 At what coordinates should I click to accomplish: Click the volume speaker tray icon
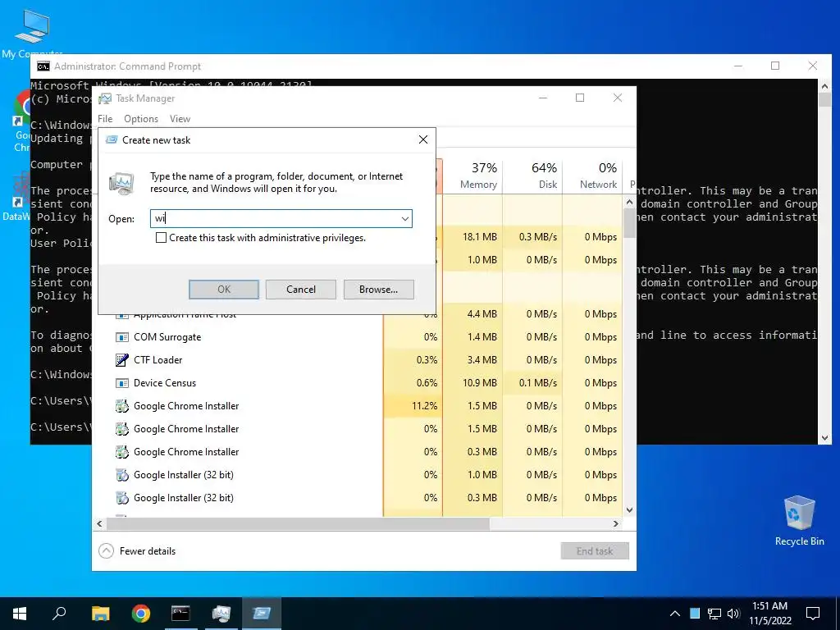tap(734, 614)
